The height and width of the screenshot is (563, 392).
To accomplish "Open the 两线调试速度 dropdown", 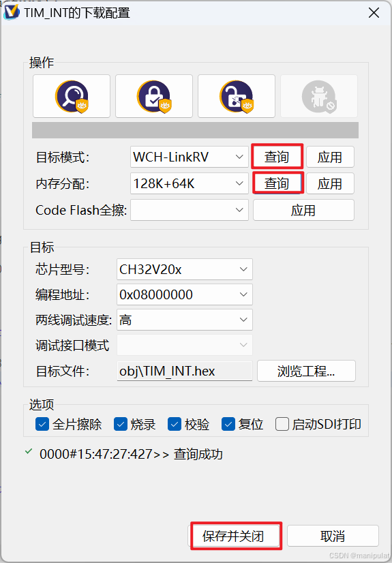I will click(185, 320).
